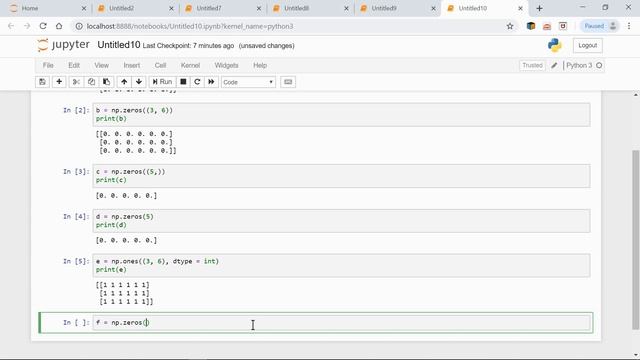Click the Python 3 kernel name
The width and height of the screenshot is (640, 360).
point(579,65)
